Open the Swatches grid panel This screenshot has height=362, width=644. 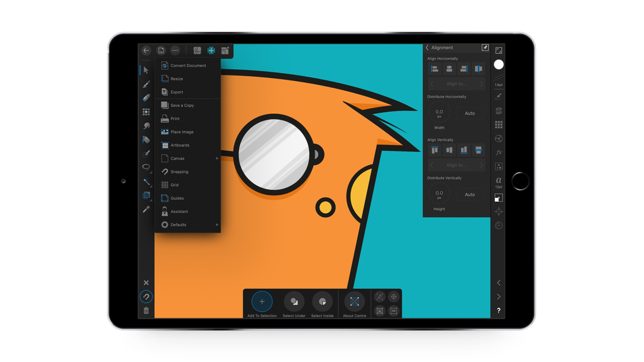click(x=499, y=124)
